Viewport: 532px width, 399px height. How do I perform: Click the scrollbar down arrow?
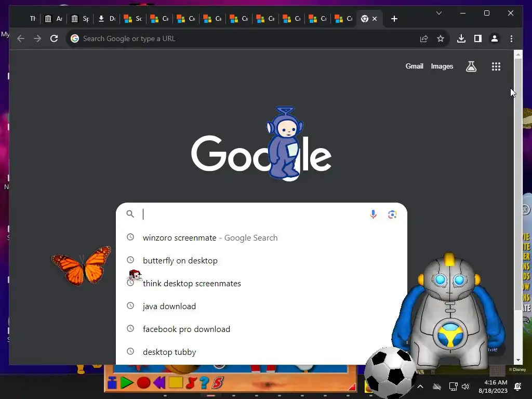518,360
